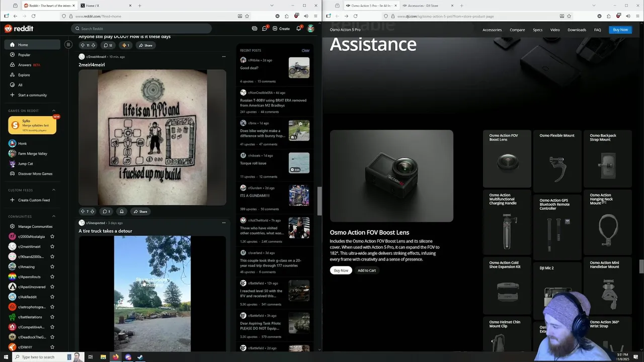Image resolution: width=644 pixels, height=362 pixels.
Task: Open options menu for r/Unexpected post
Action: tap(224, 223)
